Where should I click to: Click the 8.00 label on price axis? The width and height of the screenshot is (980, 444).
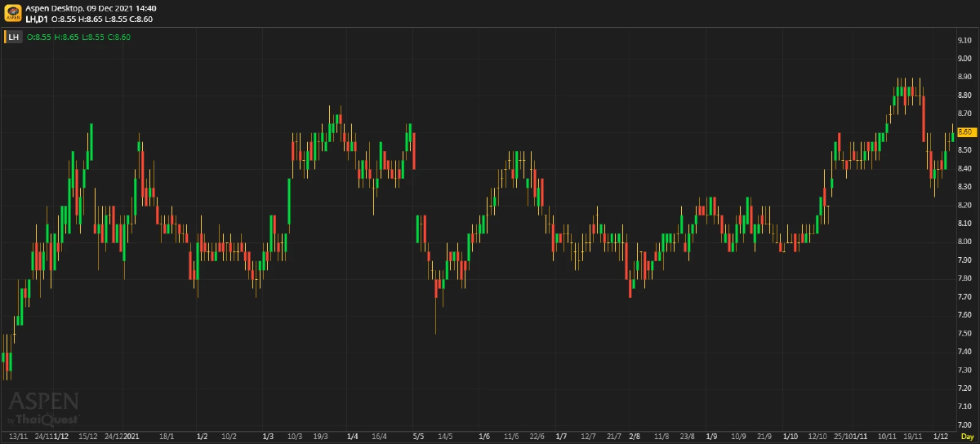click(964, 242)
